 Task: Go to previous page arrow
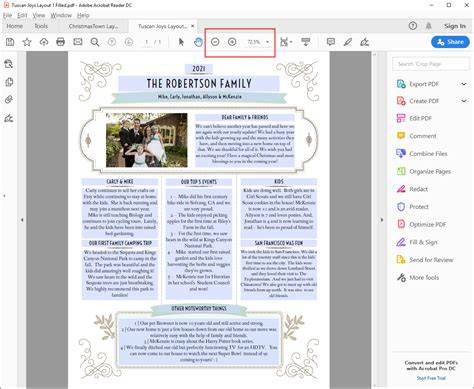[x=112, y=42]
